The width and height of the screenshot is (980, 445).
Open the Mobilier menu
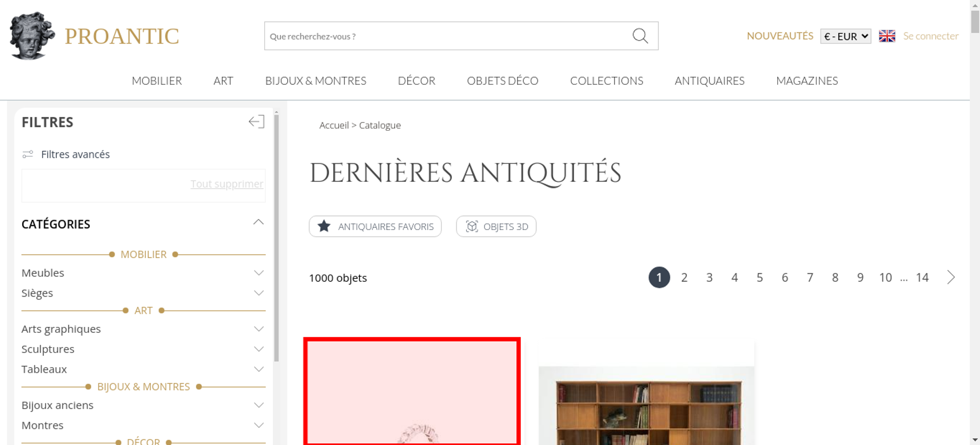click(157, 81)
